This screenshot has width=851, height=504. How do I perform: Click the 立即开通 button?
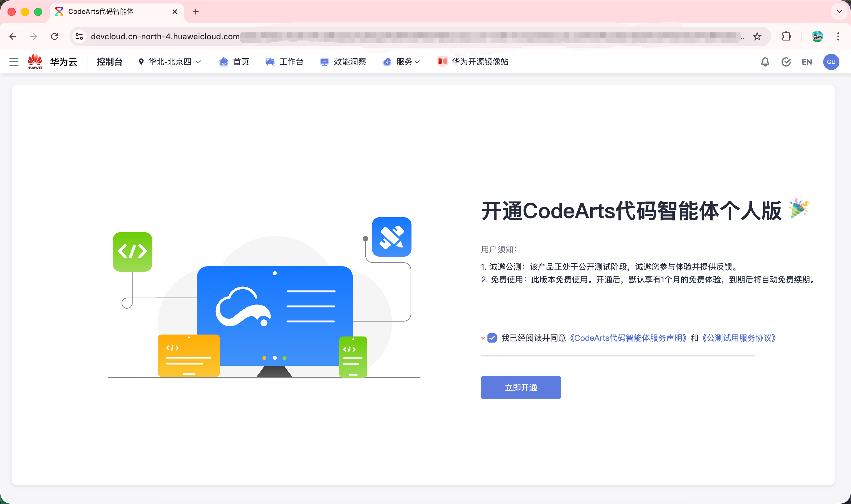pyautogui.click(x=520, y=387)
